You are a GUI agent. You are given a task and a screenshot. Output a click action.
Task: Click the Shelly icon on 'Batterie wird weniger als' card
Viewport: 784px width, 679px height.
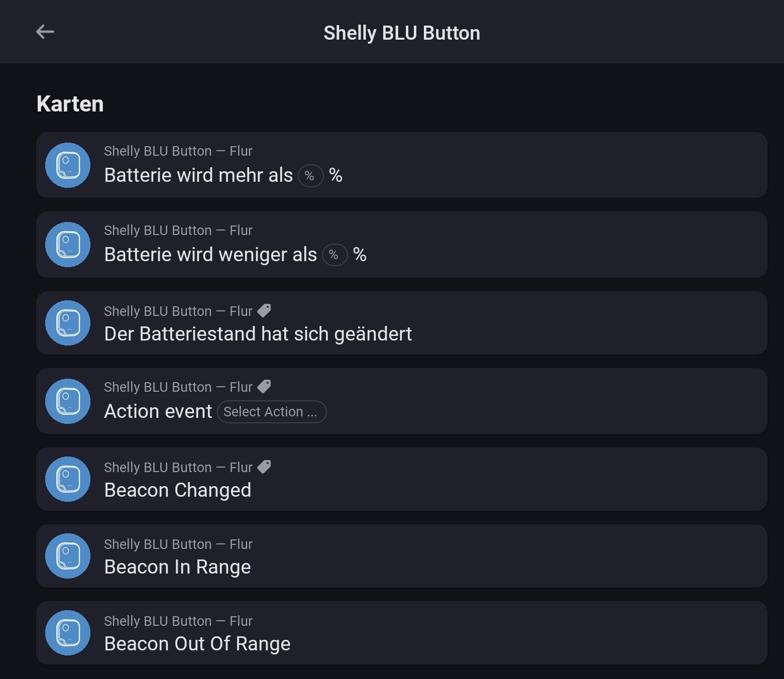coord(68,245)
